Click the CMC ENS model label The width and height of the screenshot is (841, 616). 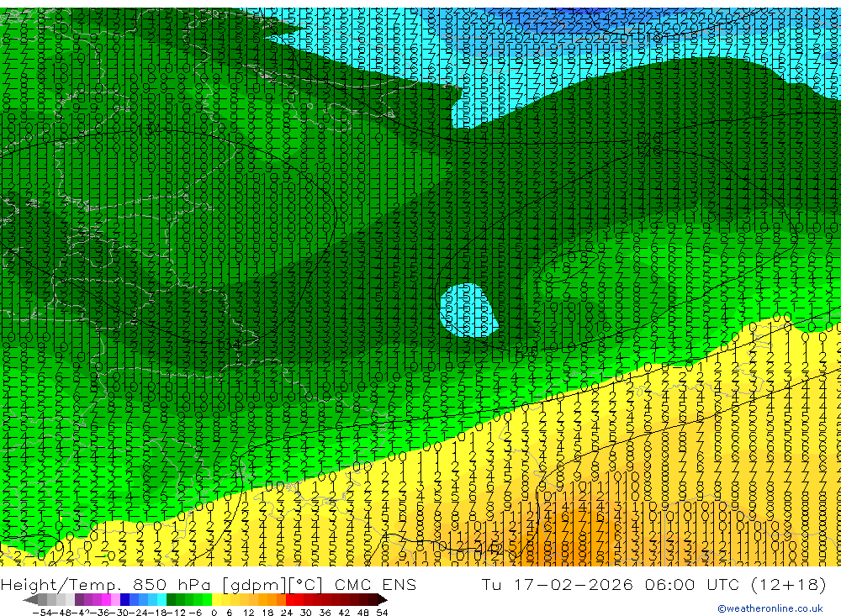point(375,584)
